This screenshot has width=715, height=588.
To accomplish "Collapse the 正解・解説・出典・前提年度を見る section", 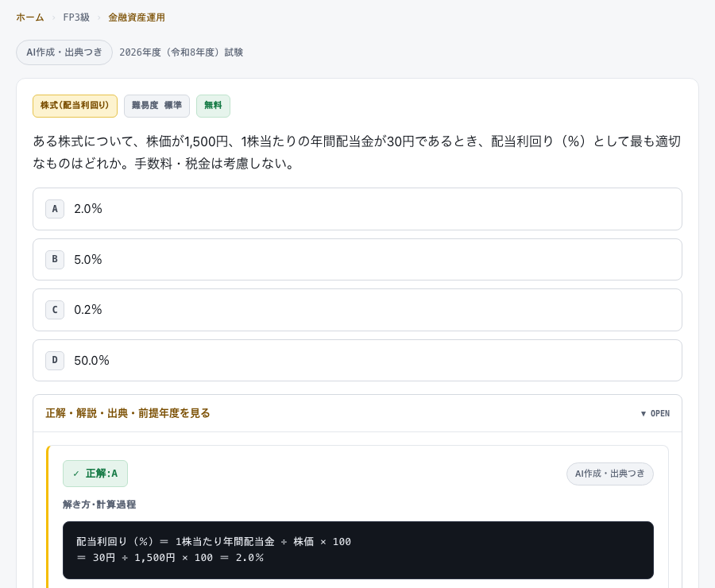I will click(357, 413).
